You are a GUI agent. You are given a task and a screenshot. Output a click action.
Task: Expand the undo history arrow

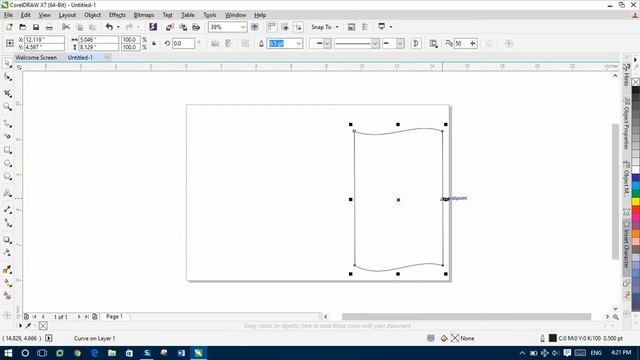point(118,27)
